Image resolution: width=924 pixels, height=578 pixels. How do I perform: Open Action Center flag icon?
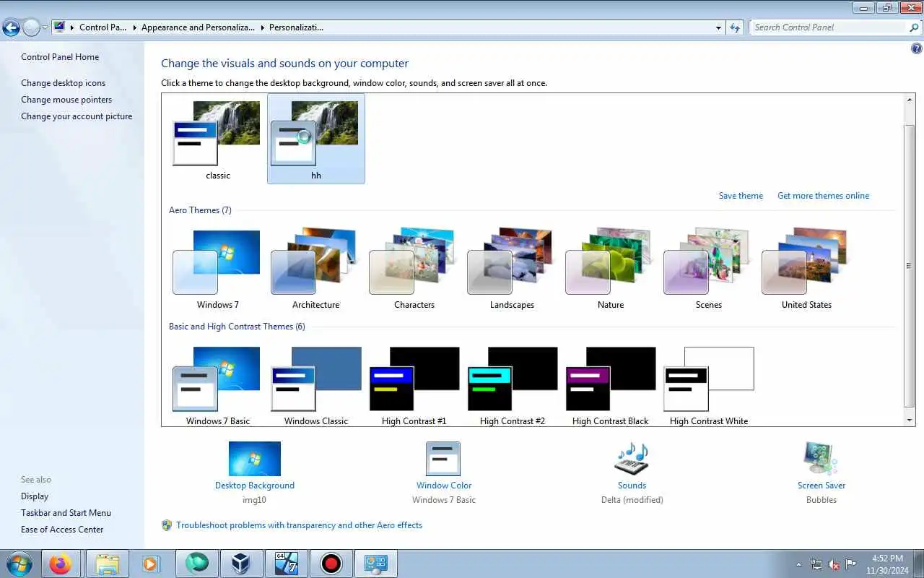point(851,564)
